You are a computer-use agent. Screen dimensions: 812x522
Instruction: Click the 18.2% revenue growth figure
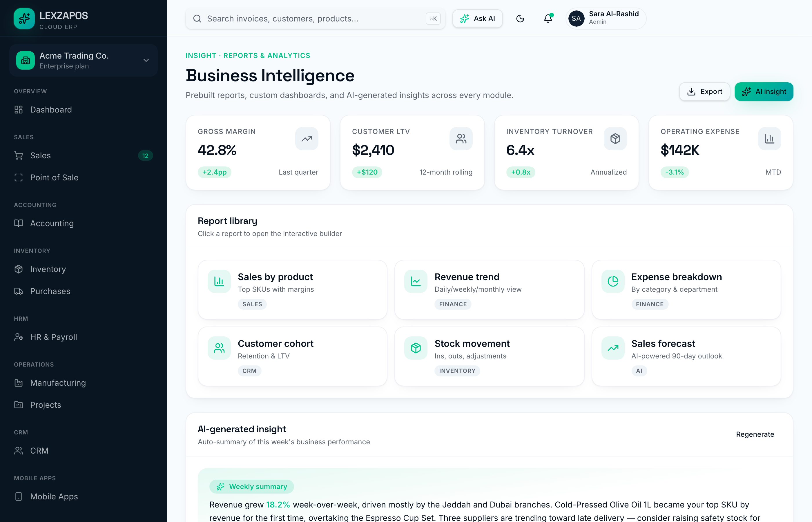[278, 505]
